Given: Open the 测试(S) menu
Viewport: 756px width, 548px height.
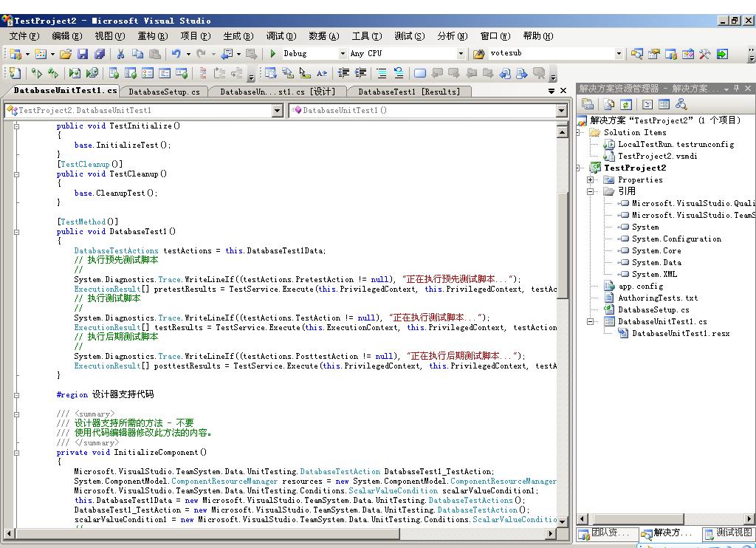Looking at the screenshot, I should (409, 35).
